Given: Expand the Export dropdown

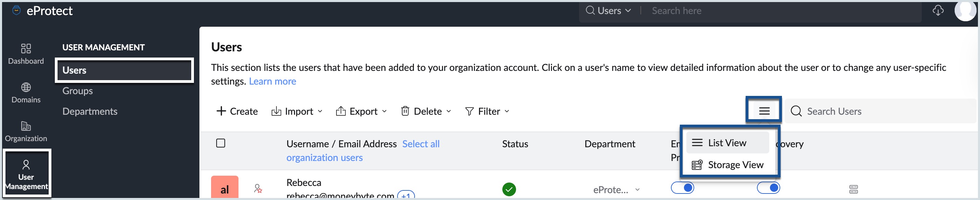Looking at the screenshot, I should 361,111.
